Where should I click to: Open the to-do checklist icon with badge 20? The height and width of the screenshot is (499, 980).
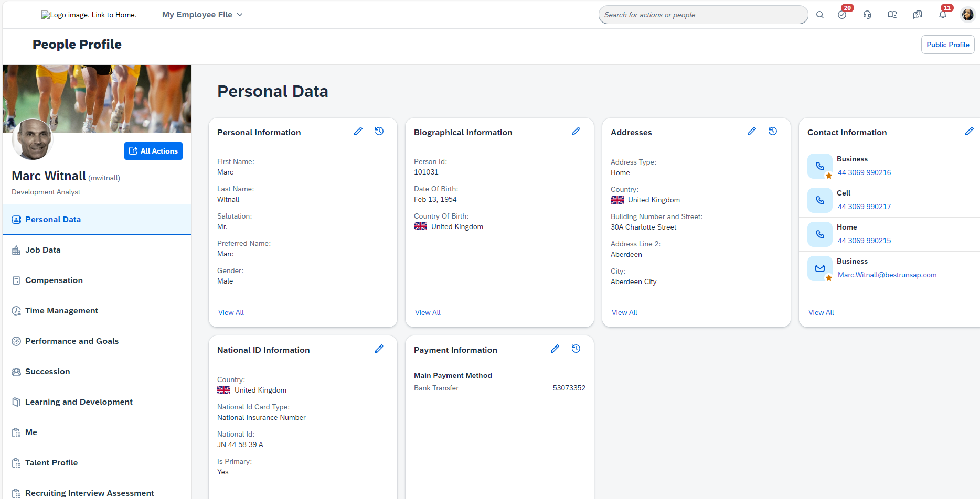842,15
